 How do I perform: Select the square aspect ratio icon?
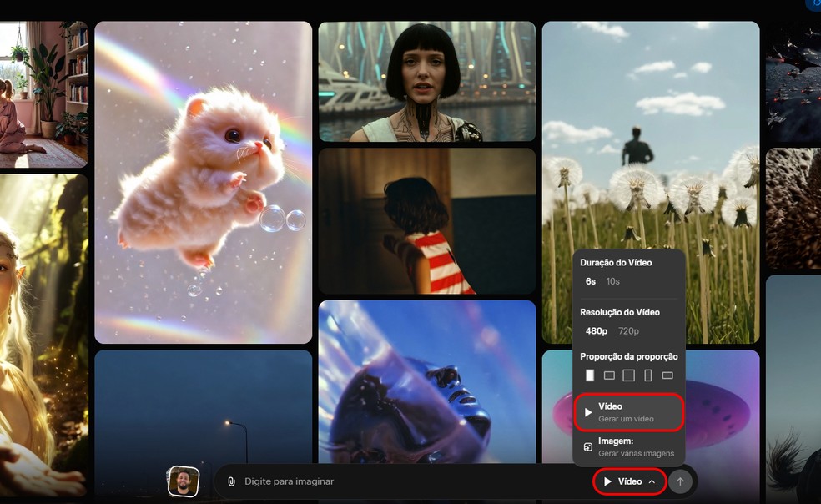629,375
